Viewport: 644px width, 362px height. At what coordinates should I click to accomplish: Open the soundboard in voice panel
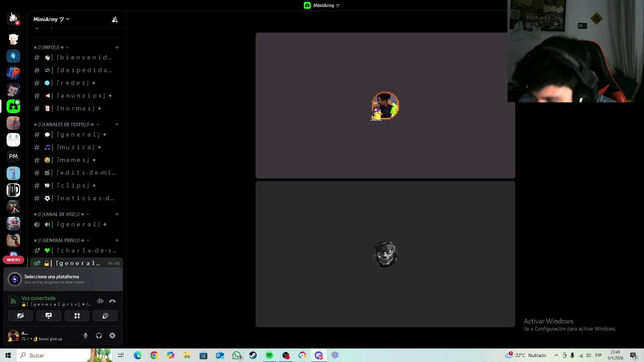[x=105, y=316]
